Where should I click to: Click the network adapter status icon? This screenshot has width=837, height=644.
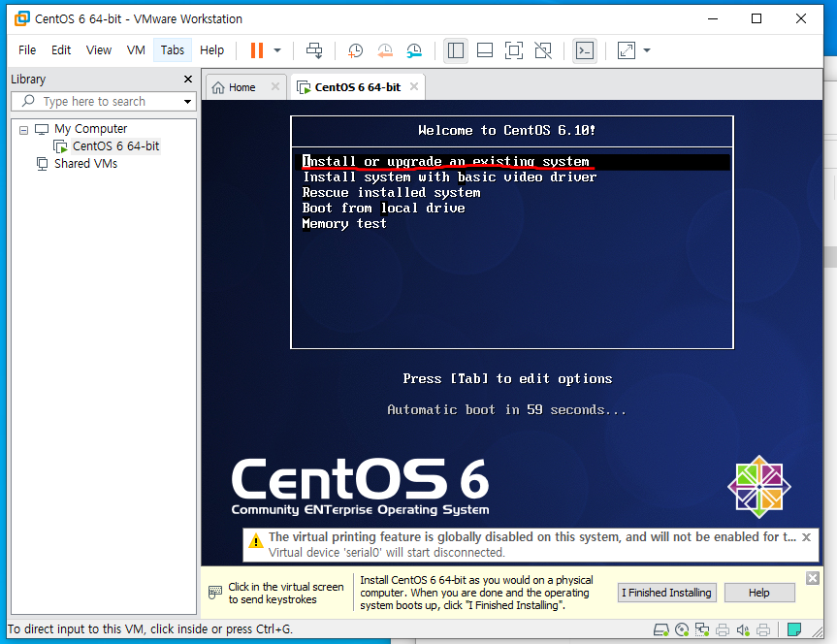tap(702, 630)
